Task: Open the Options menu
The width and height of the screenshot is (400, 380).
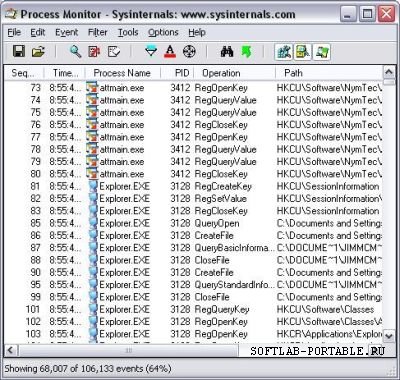Action: 163,33
